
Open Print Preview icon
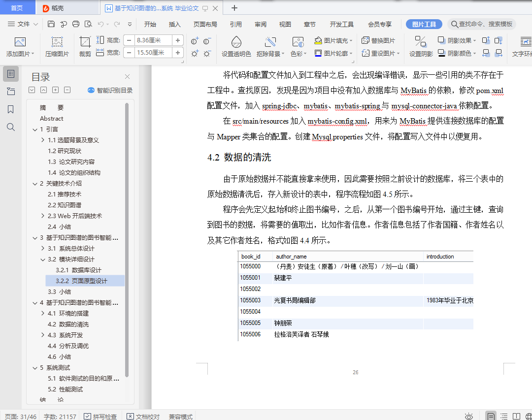tap(88, 24)
